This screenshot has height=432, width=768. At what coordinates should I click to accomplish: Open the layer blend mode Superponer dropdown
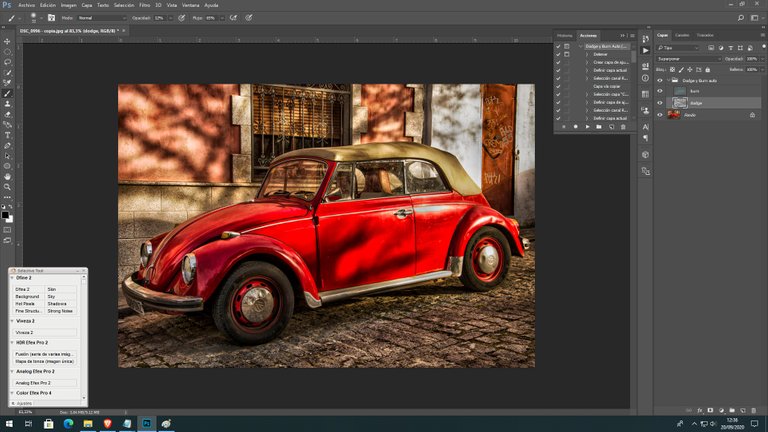(689, 59)
